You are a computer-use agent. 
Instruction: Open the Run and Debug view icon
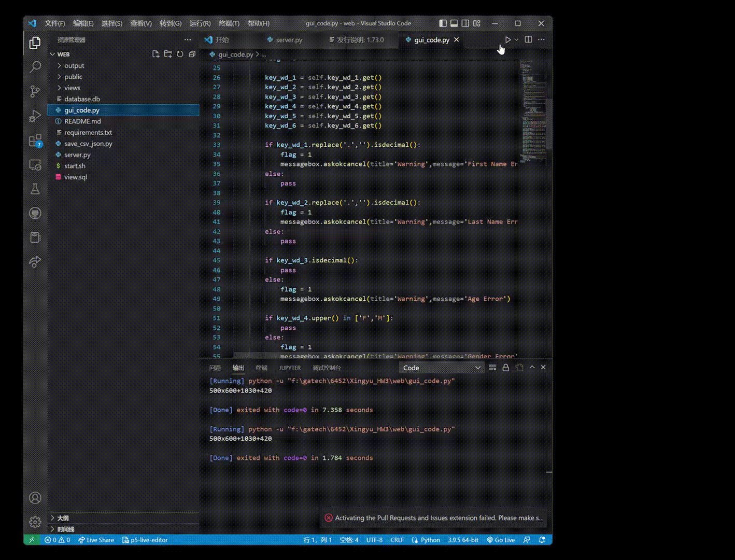click(35, 116)
